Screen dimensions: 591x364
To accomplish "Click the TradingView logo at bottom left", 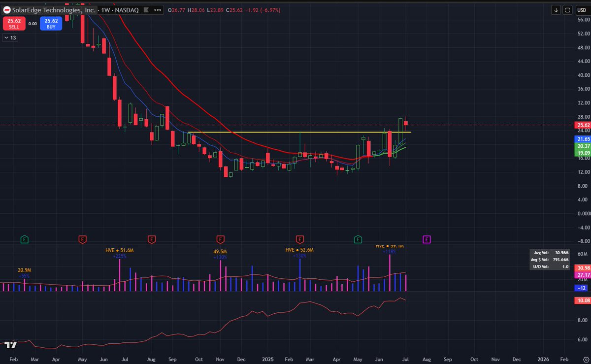I will 10,345.
